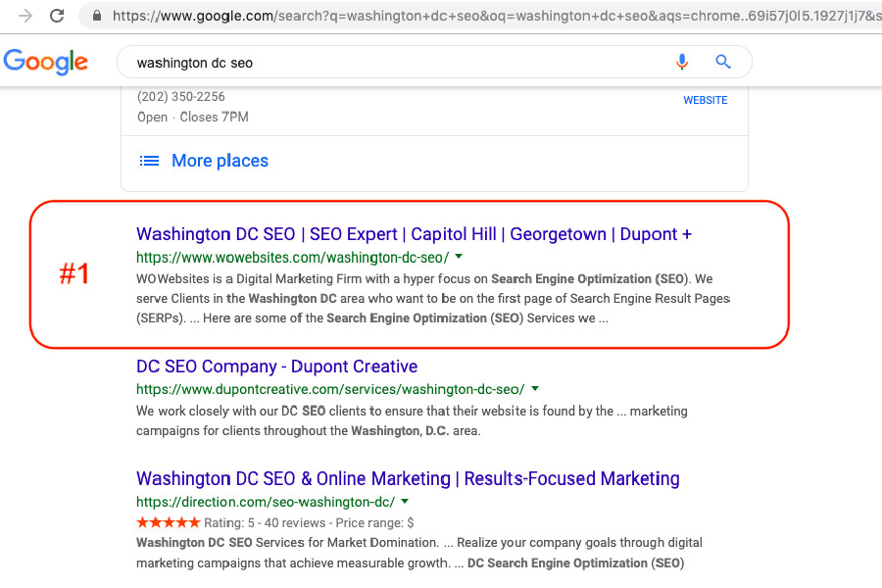Screen dimensions: 882x588
Task: Click the Open · Closes 7PM hours text
Action: click(x=193, y=117)
